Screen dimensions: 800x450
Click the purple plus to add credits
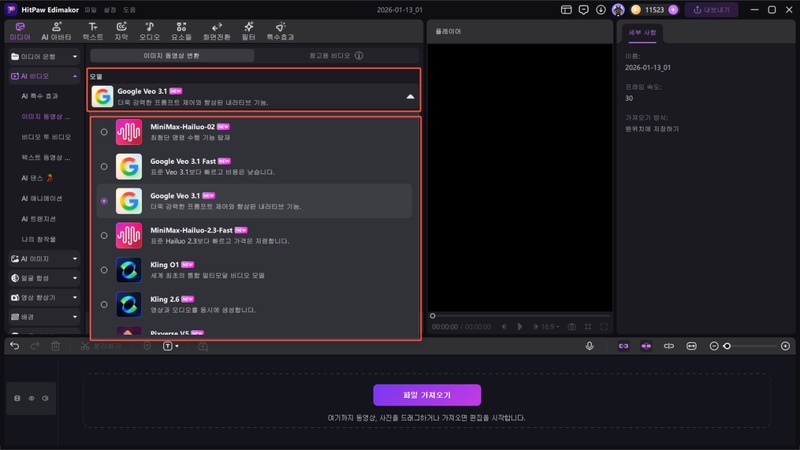(673, 10)
